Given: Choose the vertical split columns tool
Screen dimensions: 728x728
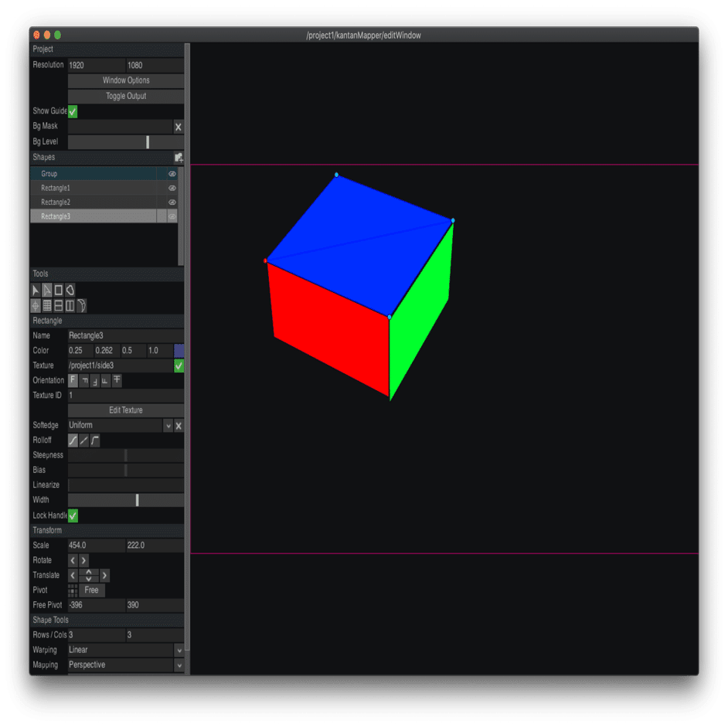Looking at the screenshot, I should [70, 305].
